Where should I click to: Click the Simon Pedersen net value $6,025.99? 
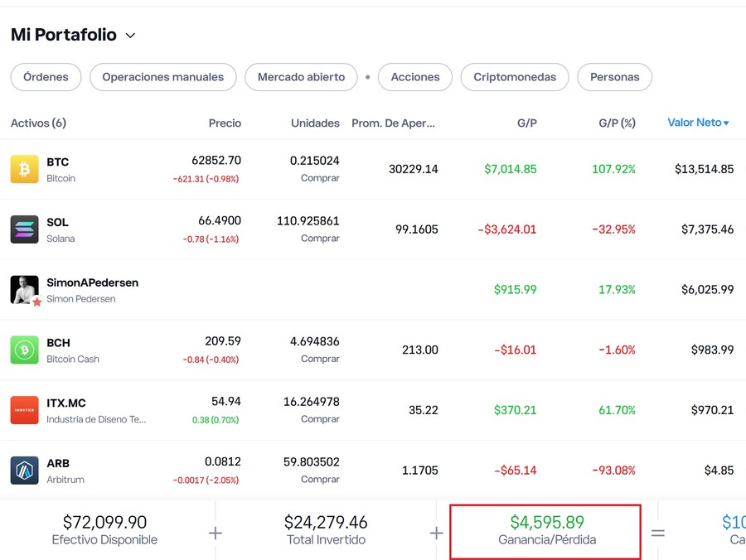[x=708, y=289]
